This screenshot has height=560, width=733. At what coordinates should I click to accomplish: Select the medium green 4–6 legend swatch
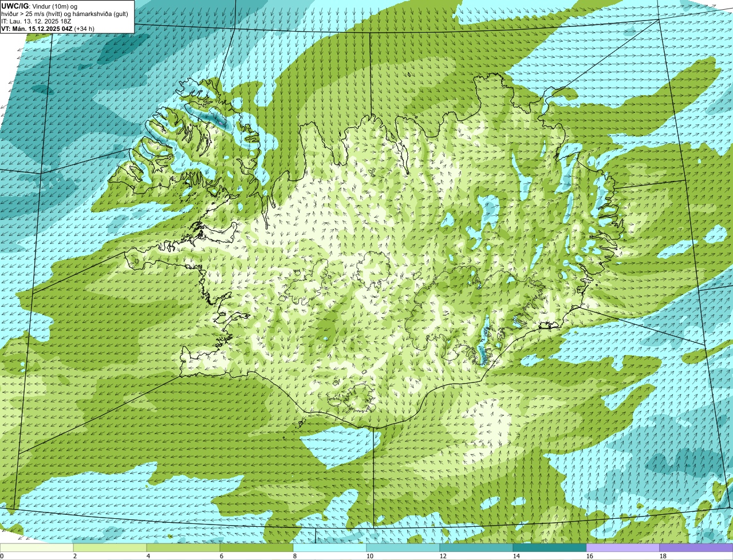pyautogui.click(x=183, y=547)
